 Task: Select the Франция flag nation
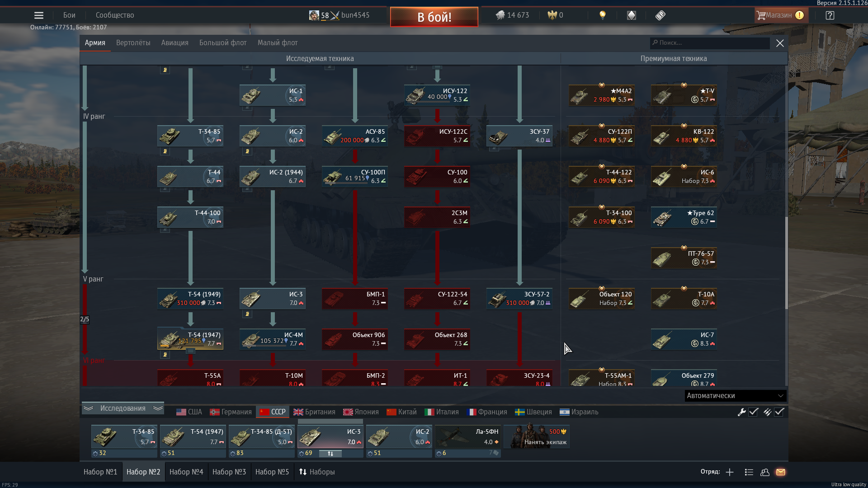click(x=487, y=412)
